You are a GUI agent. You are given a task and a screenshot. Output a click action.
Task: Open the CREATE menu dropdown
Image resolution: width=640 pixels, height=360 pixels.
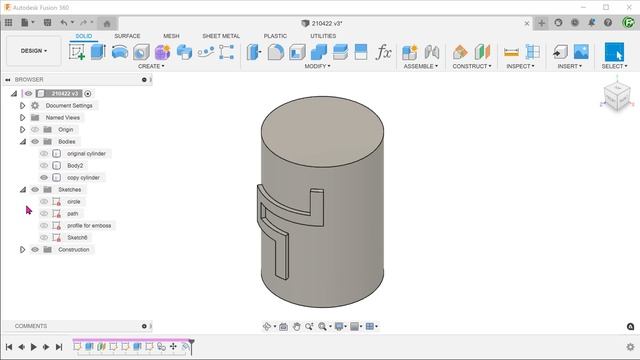click(x=151, y=66)
